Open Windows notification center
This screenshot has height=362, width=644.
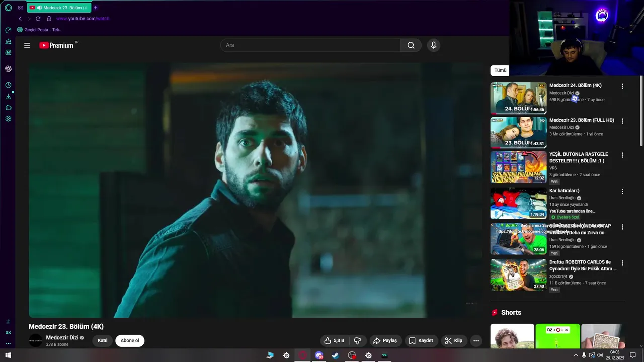[x=633, y=355]
